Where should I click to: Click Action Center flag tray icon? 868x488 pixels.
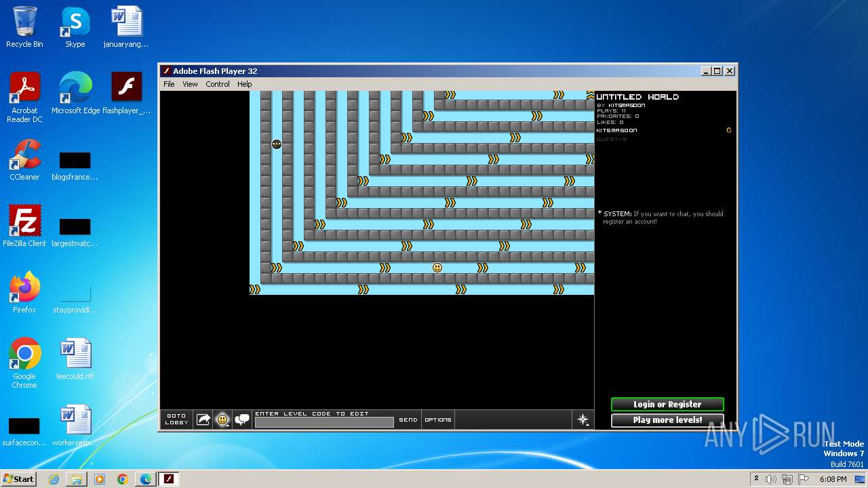pyautogui.click(x=802, y=479)
